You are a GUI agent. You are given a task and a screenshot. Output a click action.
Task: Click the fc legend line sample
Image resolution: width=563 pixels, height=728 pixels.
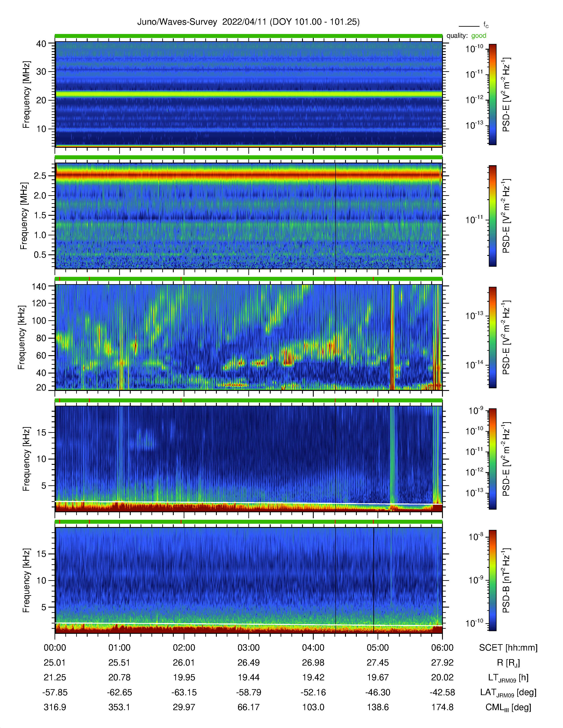(469, 26)
